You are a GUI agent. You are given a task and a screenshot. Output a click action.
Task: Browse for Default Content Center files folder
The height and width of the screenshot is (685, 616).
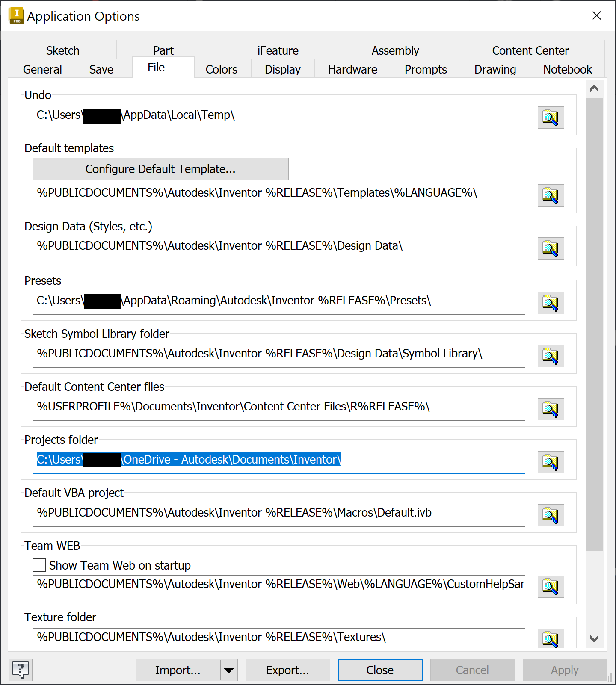(x=551, y=409)
